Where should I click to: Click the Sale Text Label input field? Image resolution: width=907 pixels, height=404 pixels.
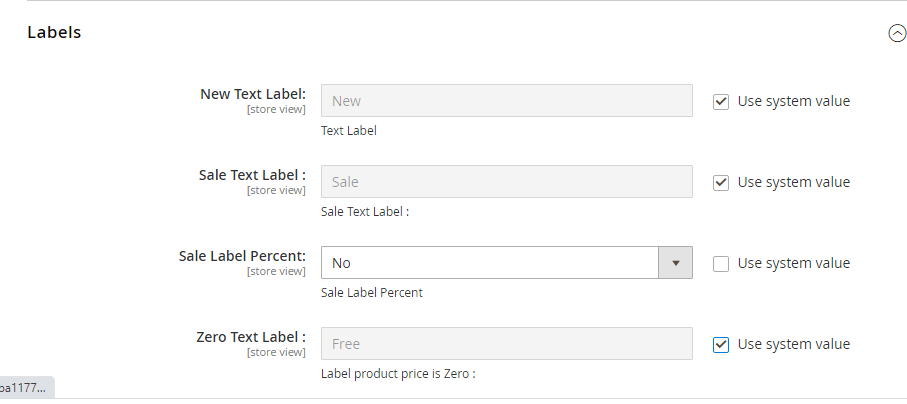coord(506,182)
